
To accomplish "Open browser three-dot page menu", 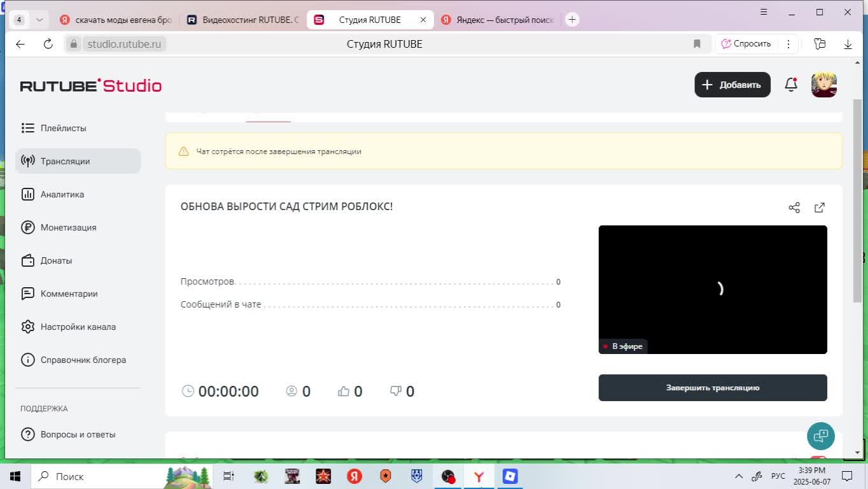I will [x=788, y=44].
